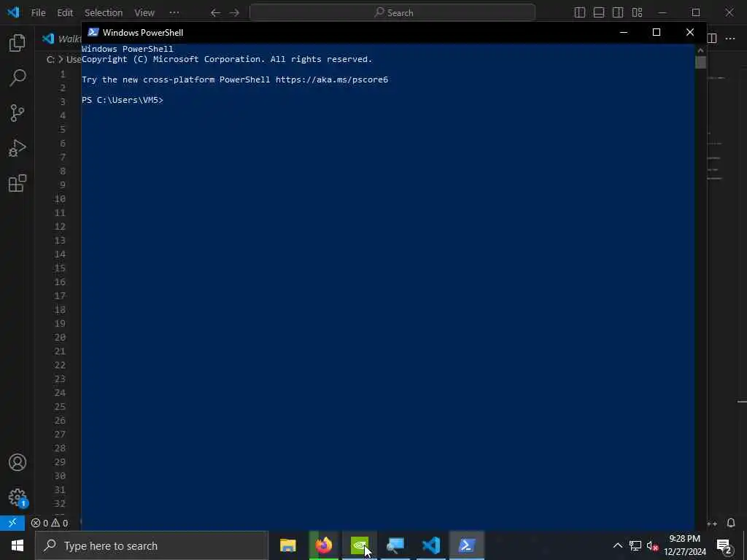Click the Type here to search taskbar box
Screen dimensions: 747x560
(152, 545)
